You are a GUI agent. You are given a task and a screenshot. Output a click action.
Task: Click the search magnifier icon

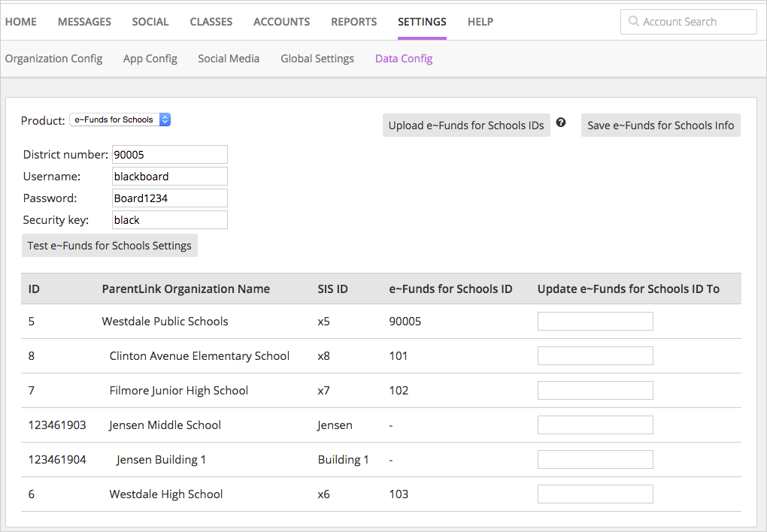click(x=633, y=21)
